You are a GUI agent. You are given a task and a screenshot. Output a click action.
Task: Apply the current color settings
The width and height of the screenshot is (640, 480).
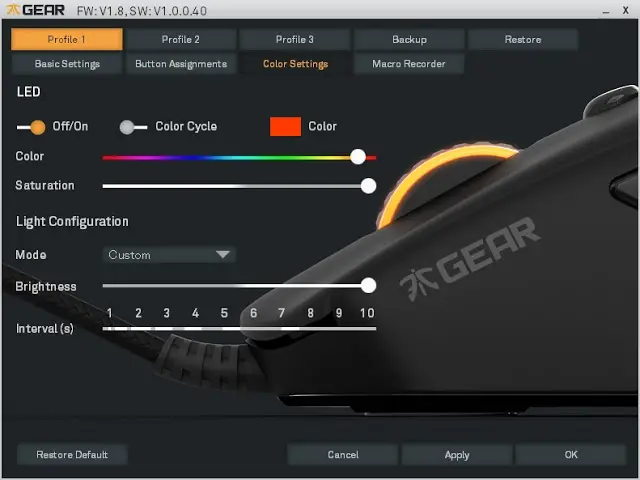pyautogui.click(x=457, y=454)
